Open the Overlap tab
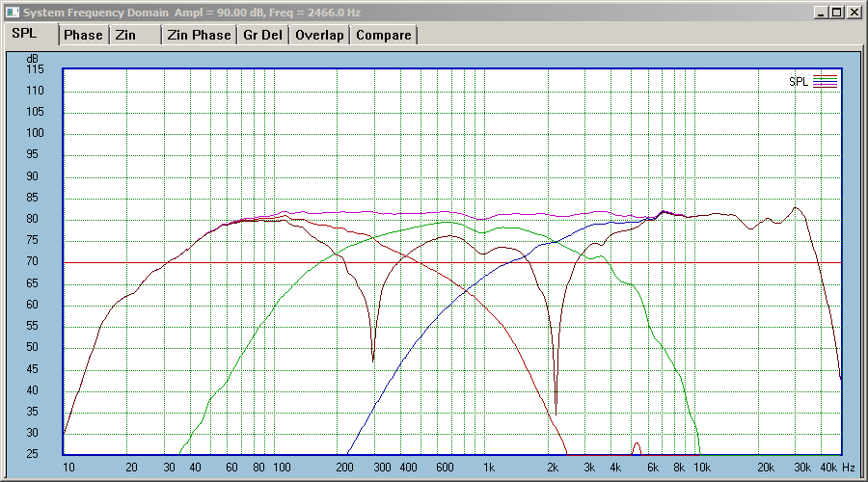 click(319, 36)
